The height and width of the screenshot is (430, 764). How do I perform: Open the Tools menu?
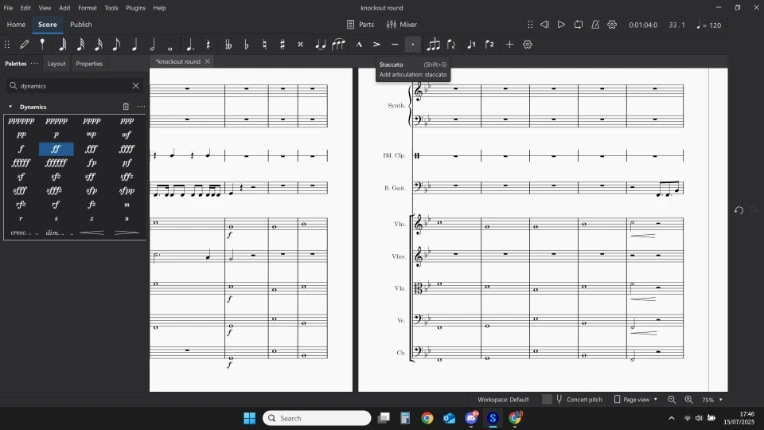[111, 8]
